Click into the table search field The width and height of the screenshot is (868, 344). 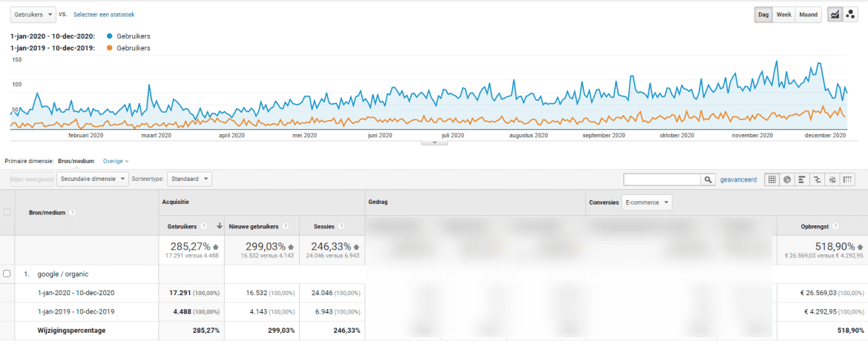(x=662, y=179)
